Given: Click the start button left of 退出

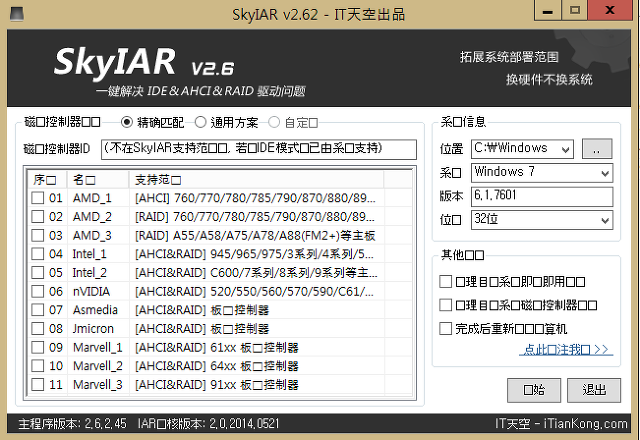Looking at the screenshot, I should (534, 390).
